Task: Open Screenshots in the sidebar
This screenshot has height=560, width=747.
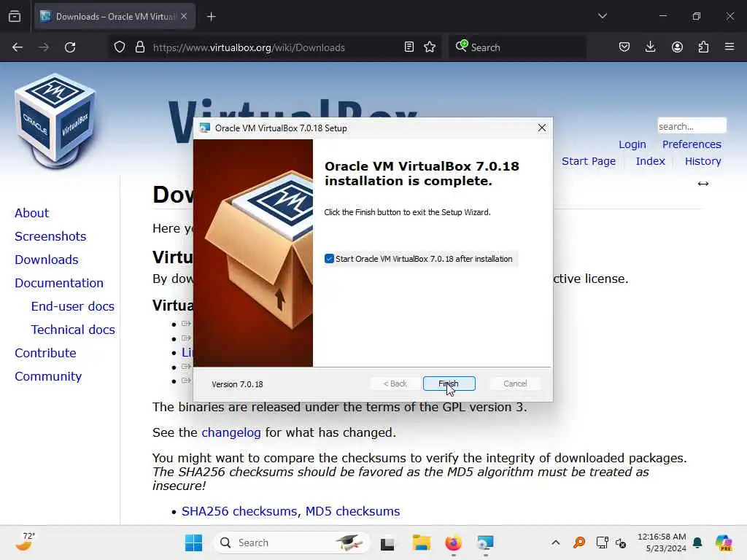Action: tap(50, 236)
